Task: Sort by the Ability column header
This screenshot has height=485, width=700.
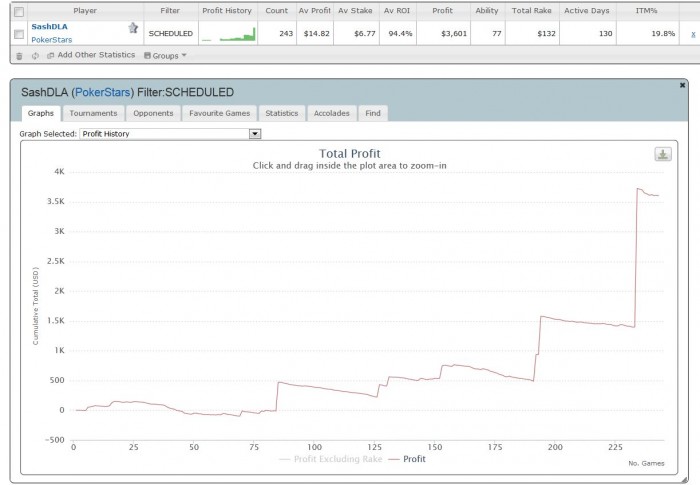Action: pyautogui.click(x=487, y=11)
